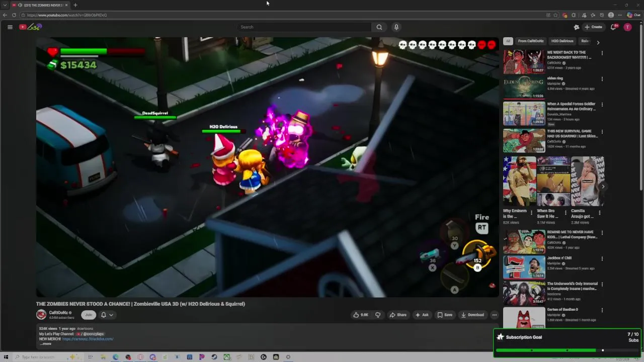The height and width of the screenshot is (362, 644).
Task: Open a new browser tab
Action: (x=75, y=5)
